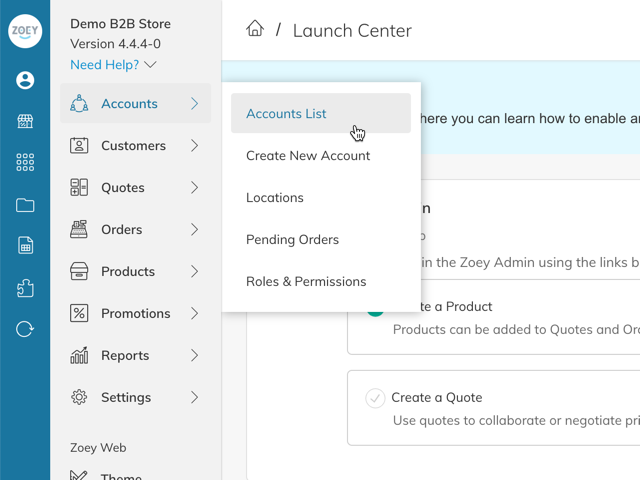This screenshot has width=640, height=480.
Task: Open the Pending Orders menu item
Action: [x=292, y=240]
